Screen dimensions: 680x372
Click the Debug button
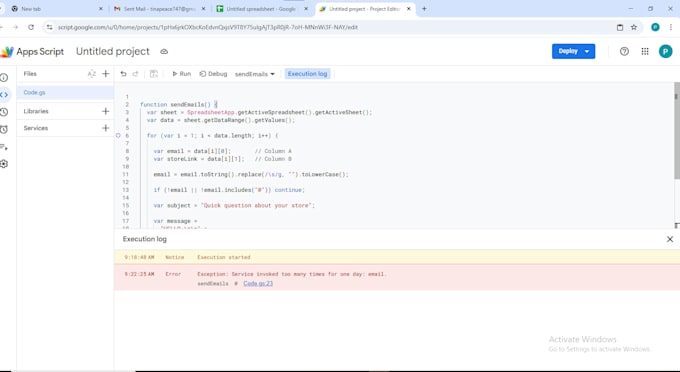(x=213, y=74)
